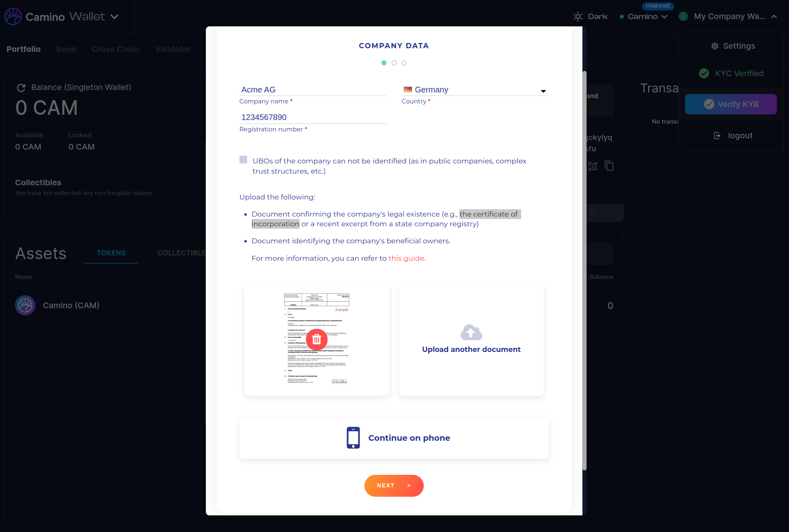This screenshot has width=789, height=532.
Task: Click the balance refresh icon
Action: pos(21,88)
